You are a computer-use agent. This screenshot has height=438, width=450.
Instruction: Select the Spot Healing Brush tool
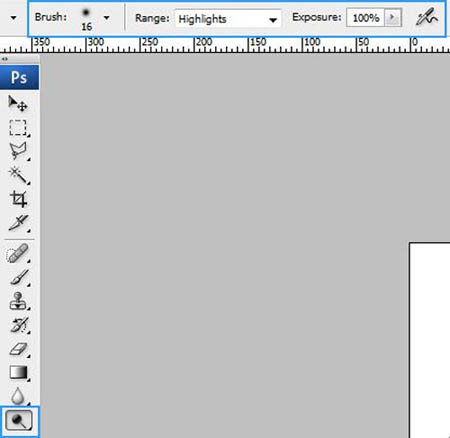pyautogui.click(x=18, y=253)
